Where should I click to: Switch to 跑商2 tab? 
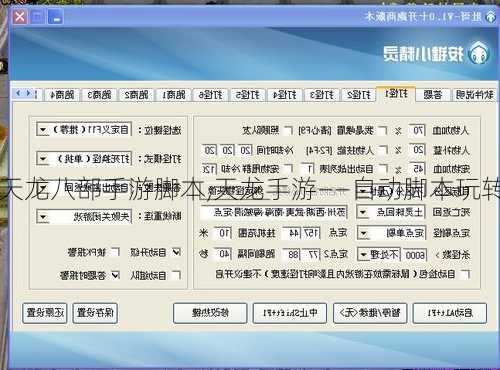point(136,95)
